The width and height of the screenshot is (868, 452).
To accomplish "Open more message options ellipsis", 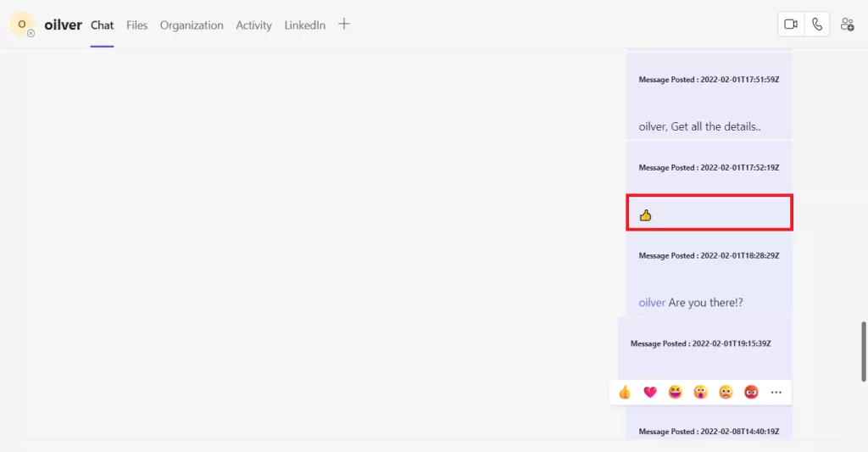I will 776,392.
